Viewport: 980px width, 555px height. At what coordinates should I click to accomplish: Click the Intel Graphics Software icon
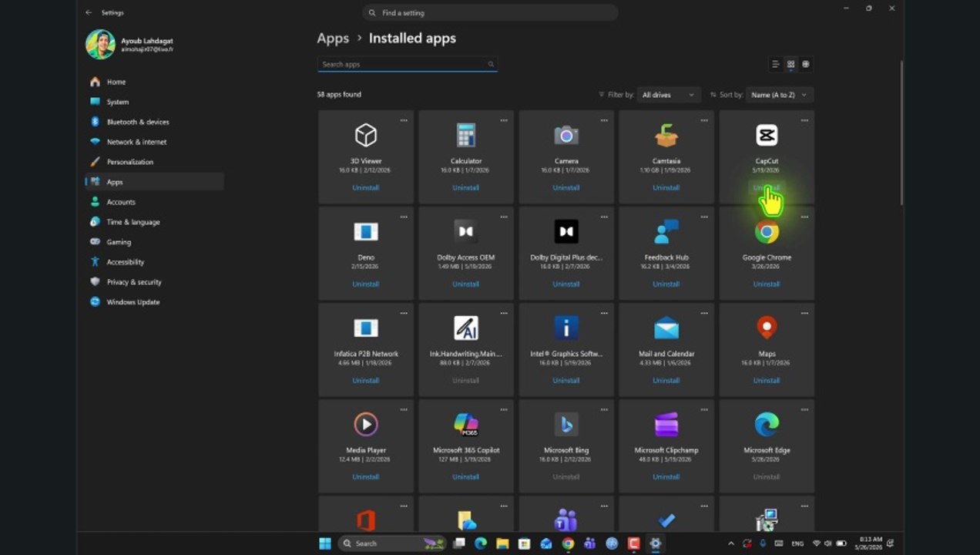click(566, 328)
